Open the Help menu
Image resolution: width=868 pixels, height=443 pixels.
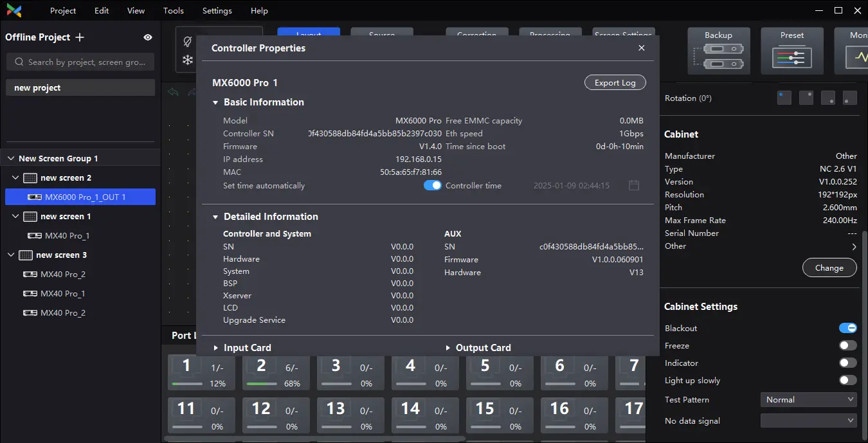click(x=259, y=11)
